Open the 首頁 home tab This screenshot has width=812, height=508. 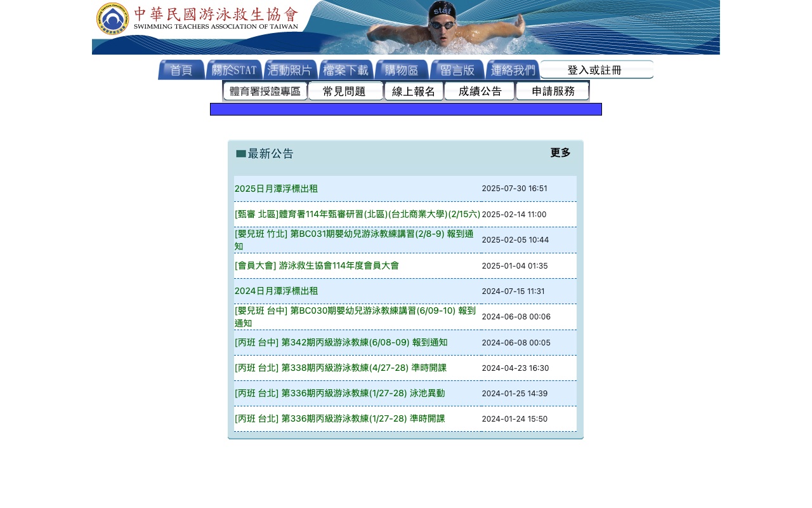click(181, 70)
